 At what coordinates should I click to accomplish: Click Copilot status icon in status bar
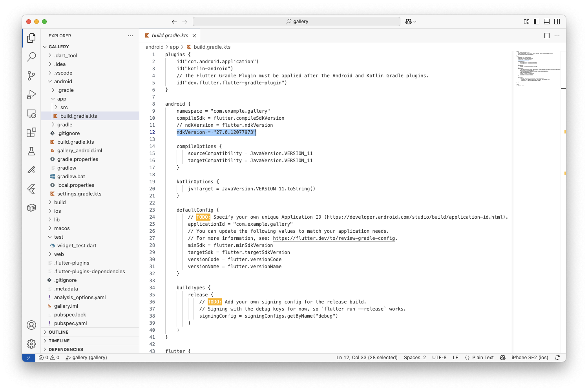click(x=502, y=358)
